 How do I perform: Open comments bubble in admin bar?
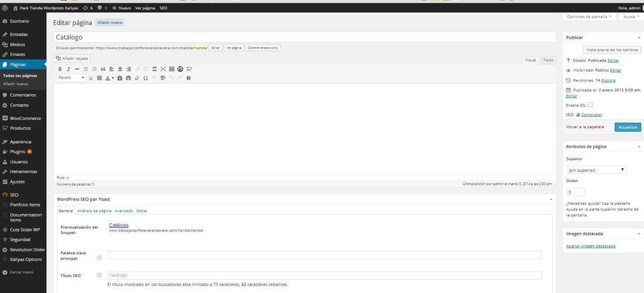pos(102,8)
